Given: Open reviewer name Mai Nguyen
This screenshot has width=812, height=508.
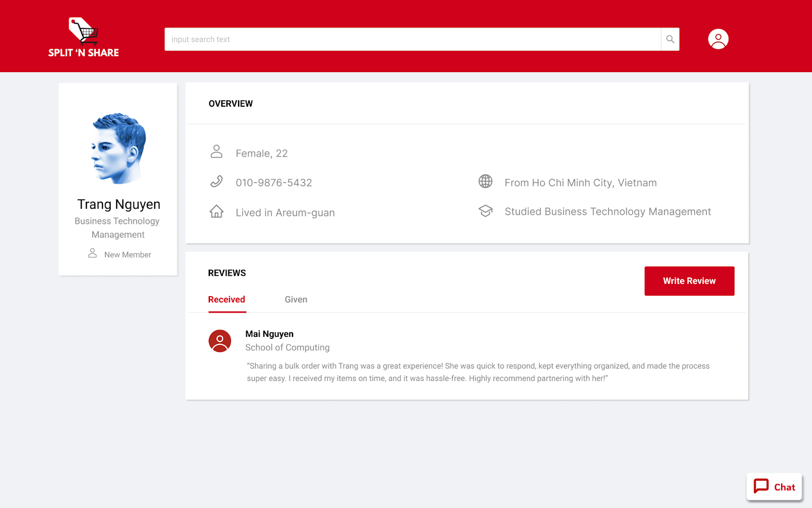Looking at the screenshot, I should point(269,334).
